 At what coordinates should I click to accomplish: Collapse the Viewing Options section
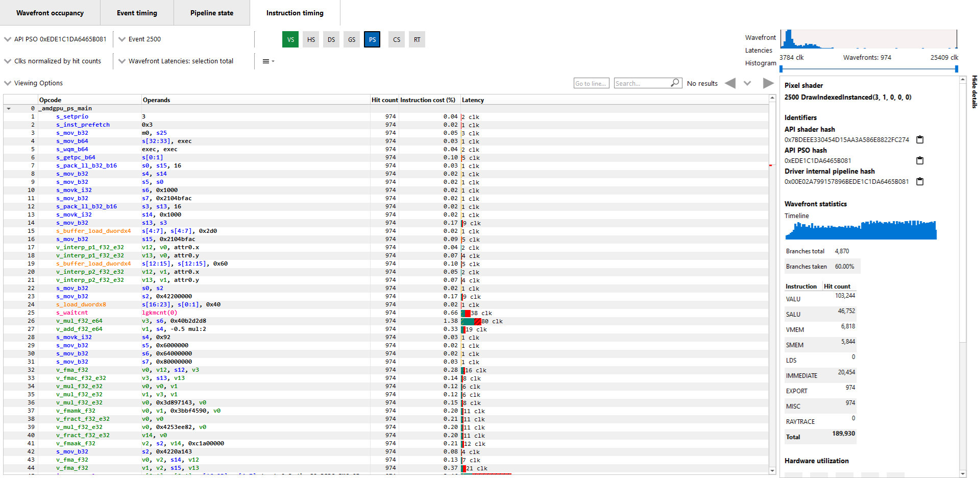click(x=7, y=83)
